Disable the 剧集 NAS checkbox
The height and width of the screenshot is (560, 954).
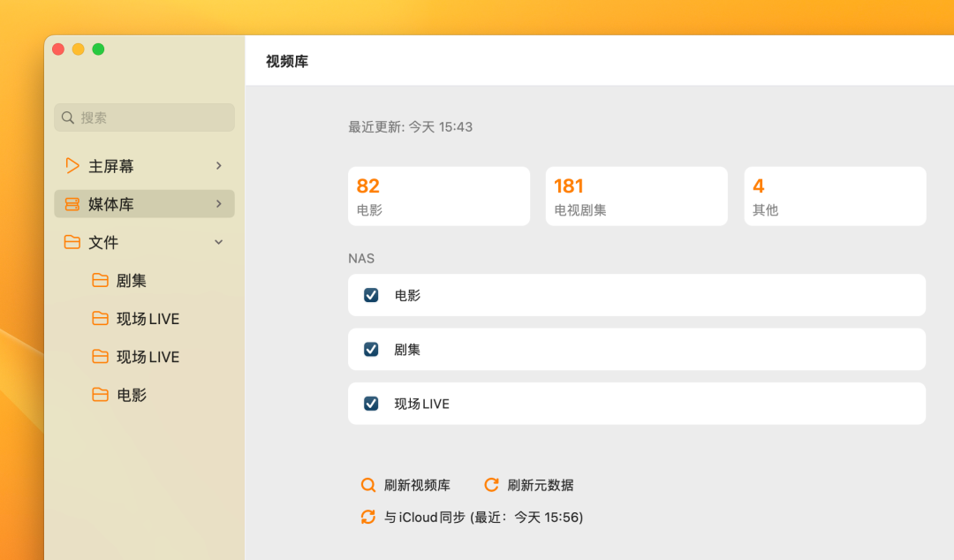click(x=371, y=349)
